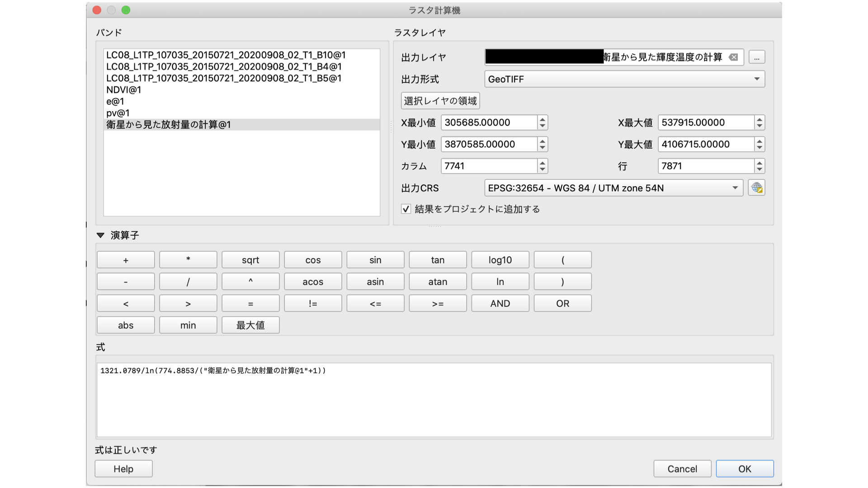Insert the minus operator
Viewport: 868px width, 488px height.
click(126, 282)
